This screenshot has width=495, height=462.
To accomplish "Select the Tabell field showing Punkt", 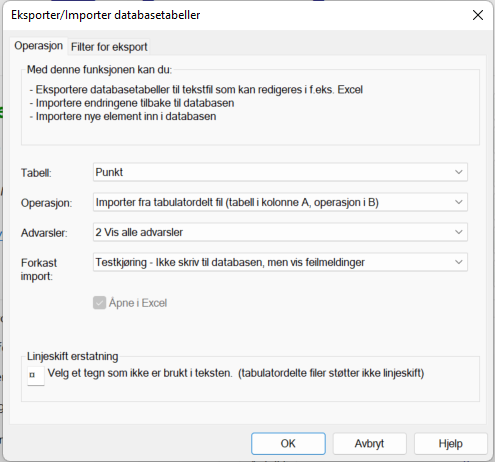I will click(280, 172).
